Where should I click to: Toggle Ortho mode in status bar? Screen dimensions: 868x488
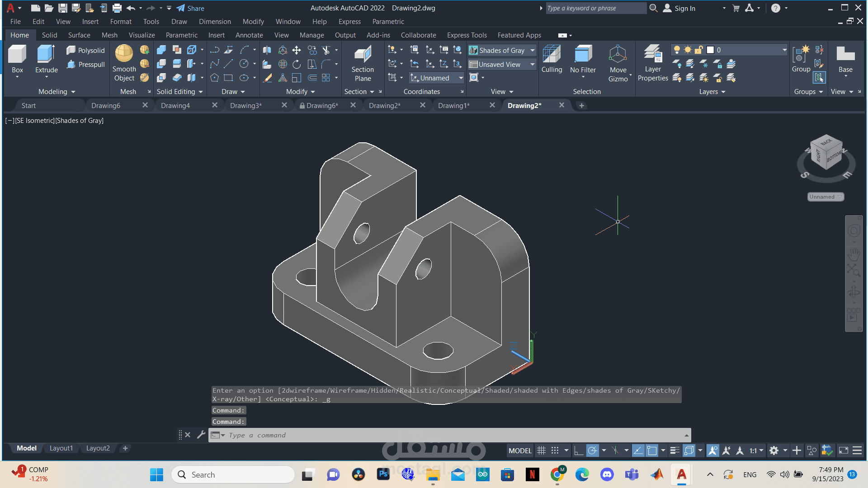[578, 450]
